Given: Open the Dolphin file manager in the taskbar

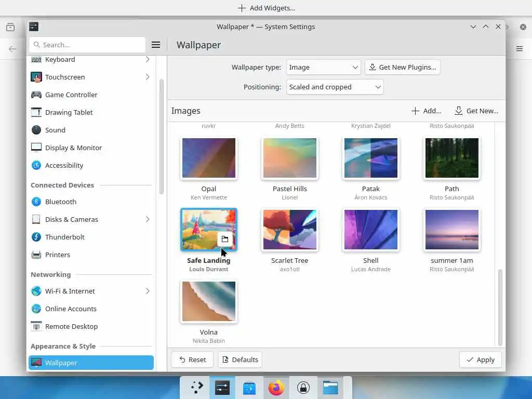Looking at the screenshot, I should 330,388.
